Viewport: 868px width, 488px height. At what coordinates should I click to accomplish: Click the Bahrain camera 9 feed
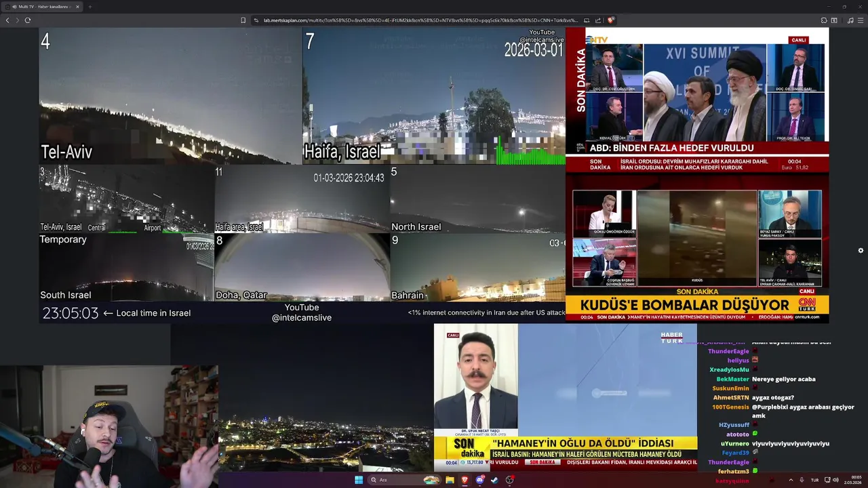(477, 267)
